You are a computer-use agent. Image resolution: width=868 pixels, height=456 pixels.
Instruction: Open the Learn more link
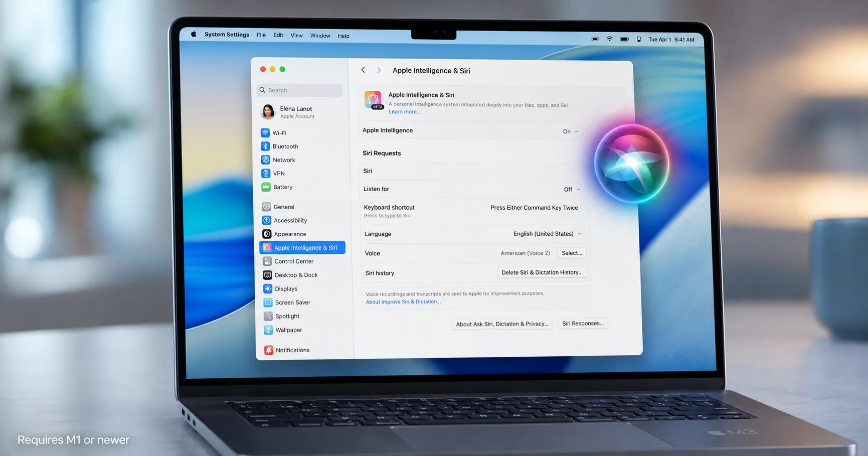pyautogui.click(x=405, y=112)
